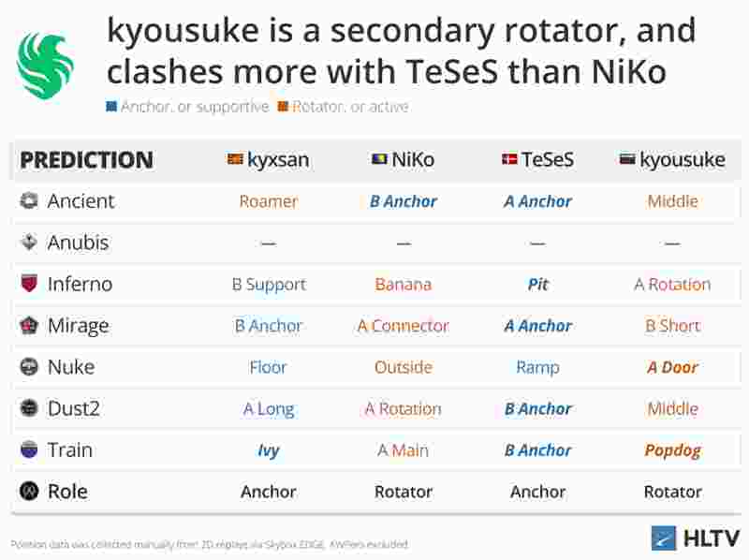The height and width of the screenshot is (560, 749).
Task: Select the Anubis map icon
Action: click(29, 243)
